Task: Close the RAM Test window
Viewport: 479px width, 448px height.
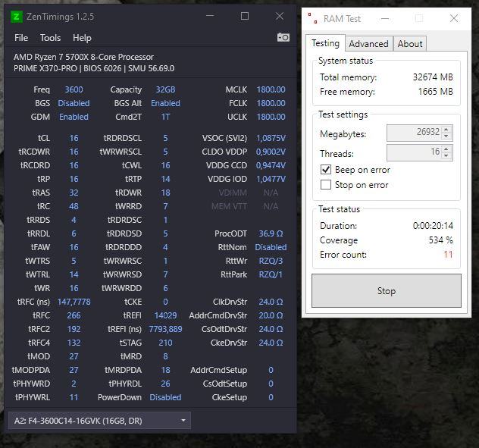Action: [x=454, y=18]
